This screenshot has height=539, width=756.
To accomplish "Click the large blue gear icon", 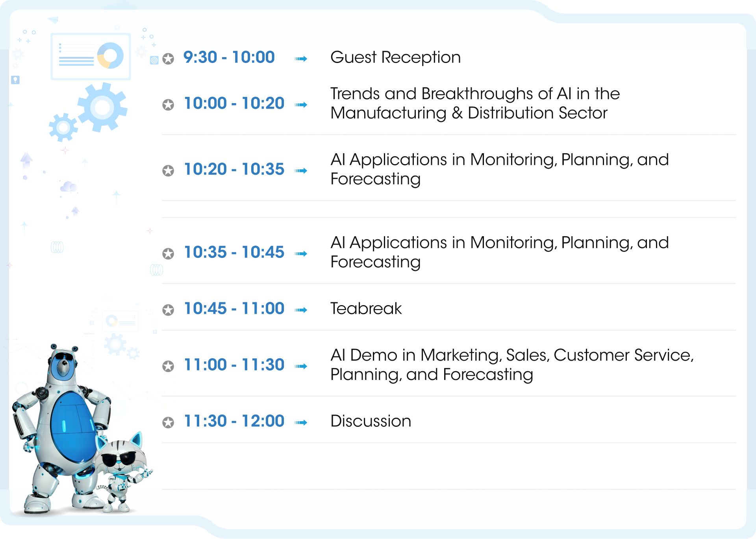I will point(102,107).
